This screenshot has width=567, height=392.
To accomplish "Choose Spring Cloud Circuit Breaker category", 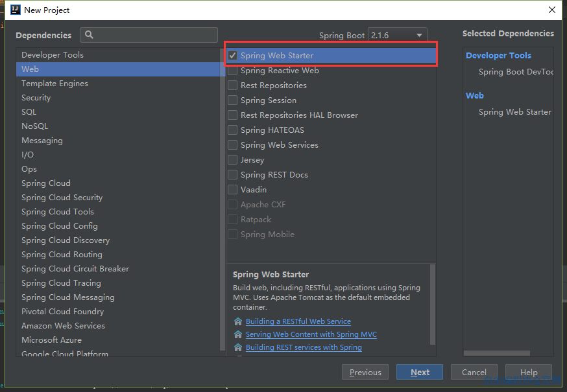I will [x=118, y=269].
